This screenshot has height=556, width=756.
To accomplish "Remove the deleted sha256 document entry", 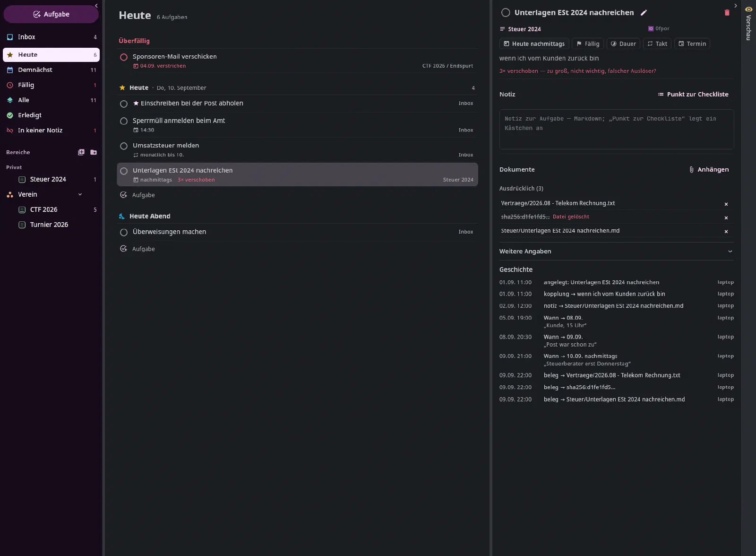I will coord(726,218).
